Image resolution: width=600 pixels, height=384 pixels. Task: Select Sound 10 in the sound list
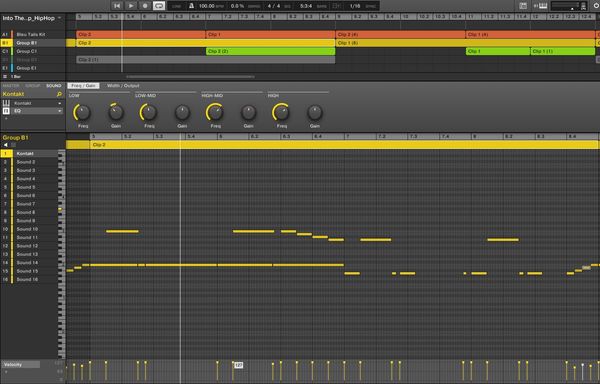click(x=29, y=229)
